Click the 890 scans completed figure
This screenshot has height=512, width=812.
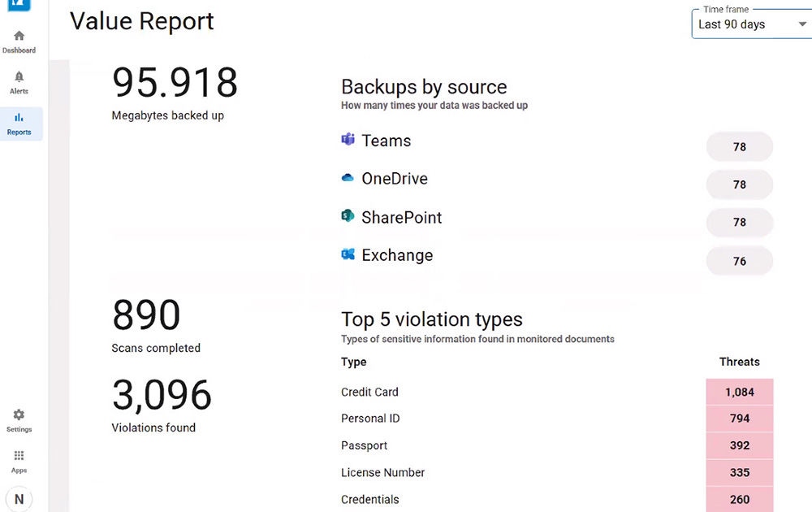tap(146, 315)
